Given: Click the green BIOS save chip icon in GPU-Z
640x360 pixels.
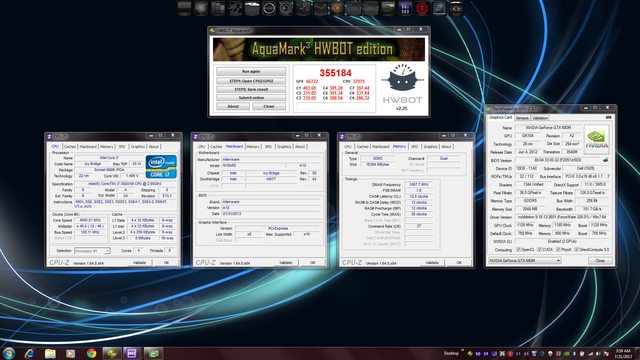Looking at the screenshot, I should pyautogui.click(x=605, y=160).
